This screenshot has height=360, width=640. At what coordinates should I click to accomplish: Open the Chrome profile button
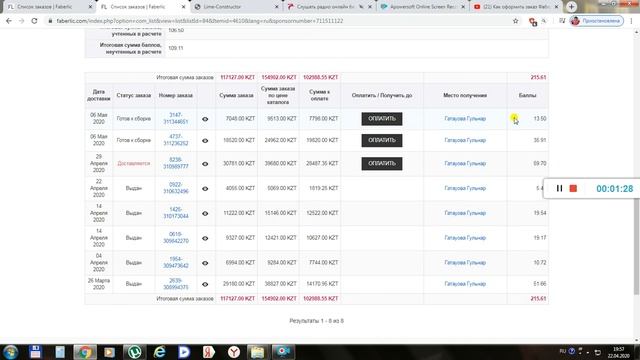(596, 21)
